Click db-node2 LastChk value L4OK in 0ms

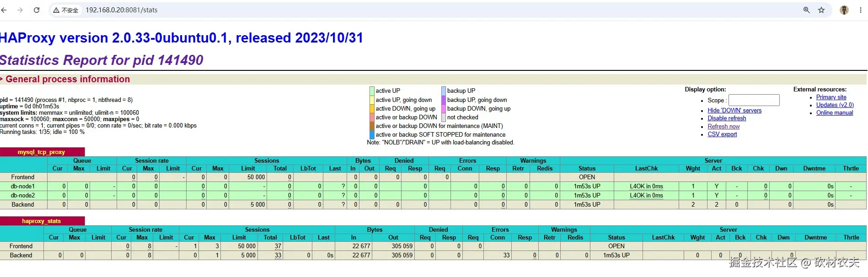(646, 196)
